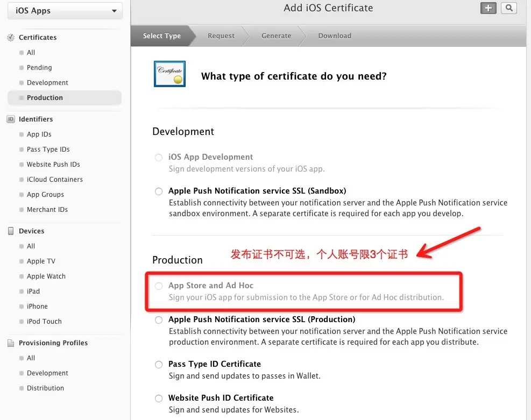Open All under Certificates

coord(31,53)
